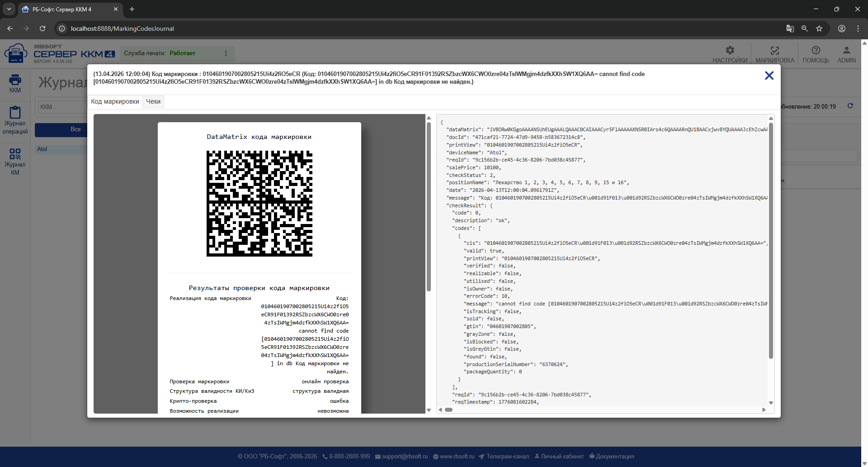Click JSON horizontal scrollbar right arrow

click(764, 410)
